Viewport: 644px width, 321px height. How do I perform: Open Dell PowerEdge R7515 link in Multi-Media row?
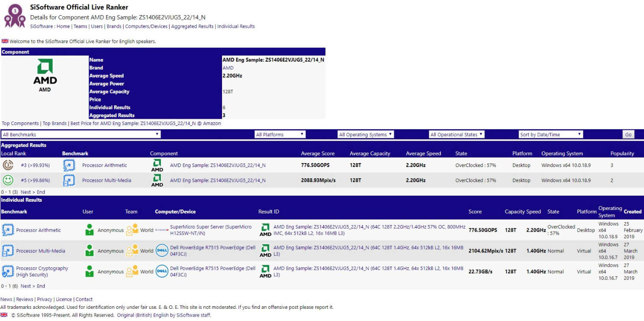pos(213,251)
